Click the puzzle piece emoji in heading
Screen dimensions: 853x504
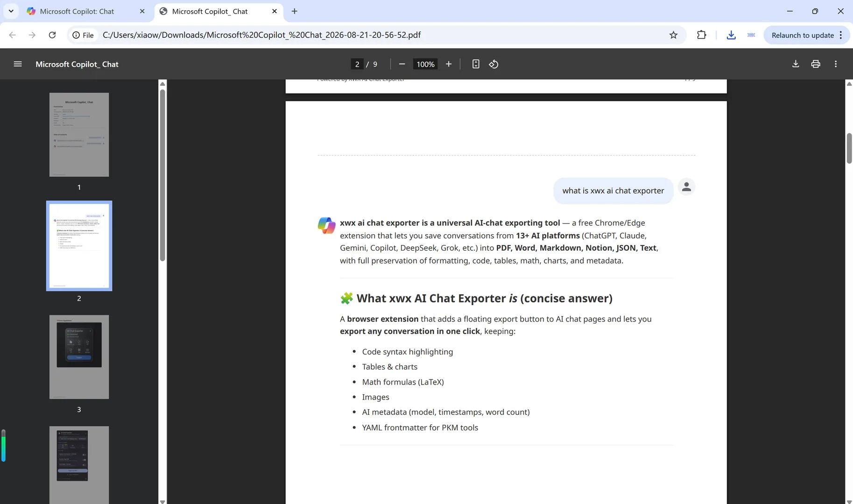[346, 298]
